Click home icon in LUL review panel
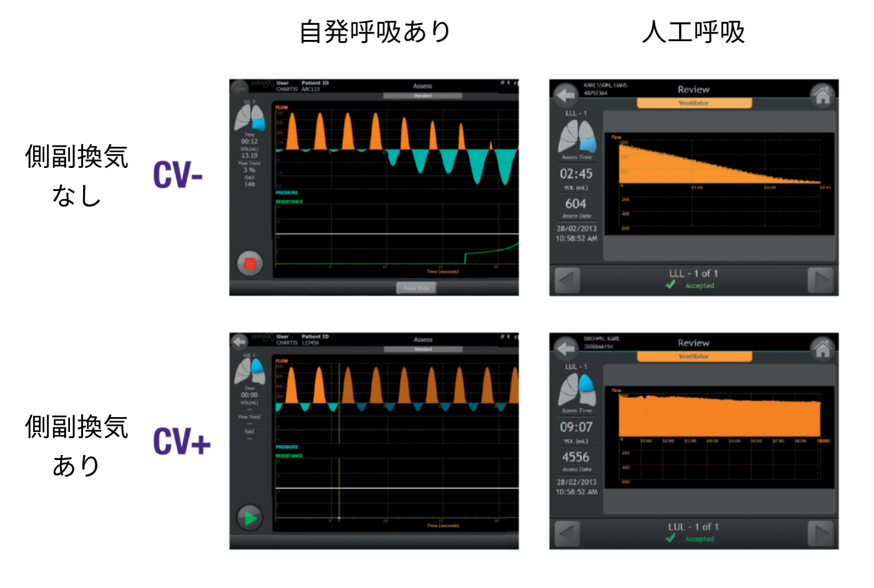The image size is (874, 588). click(822, 349)
